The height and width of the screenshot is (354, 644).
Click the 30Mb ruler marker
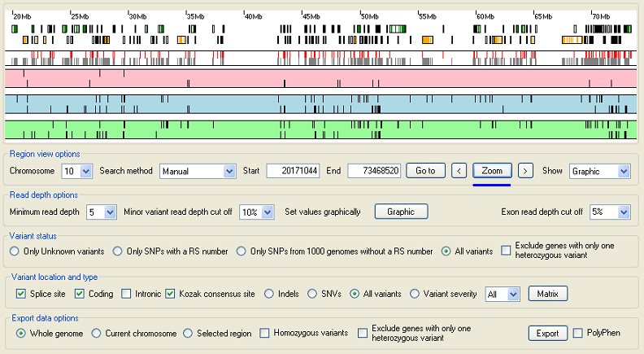click(137, 16)
